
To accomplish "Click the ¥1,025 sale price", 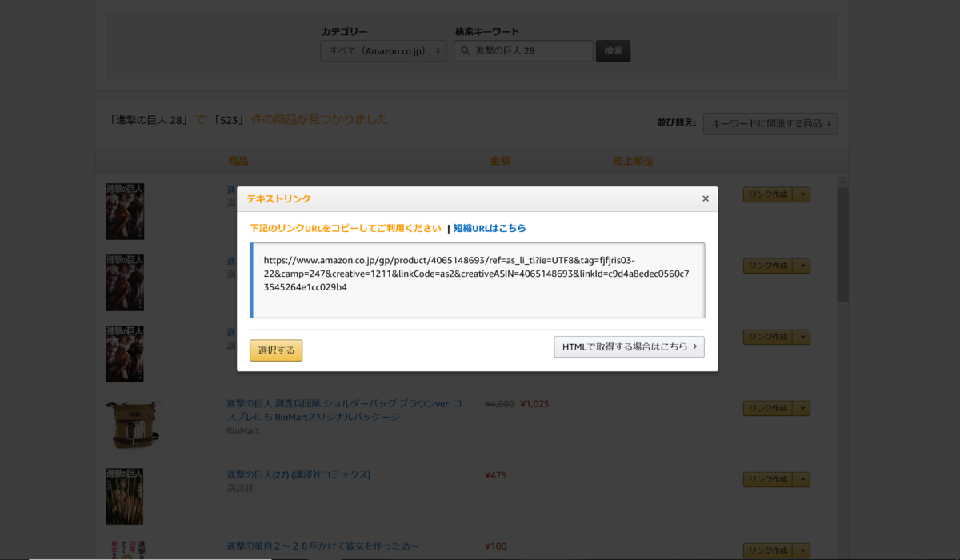I will tap(534, 404).
